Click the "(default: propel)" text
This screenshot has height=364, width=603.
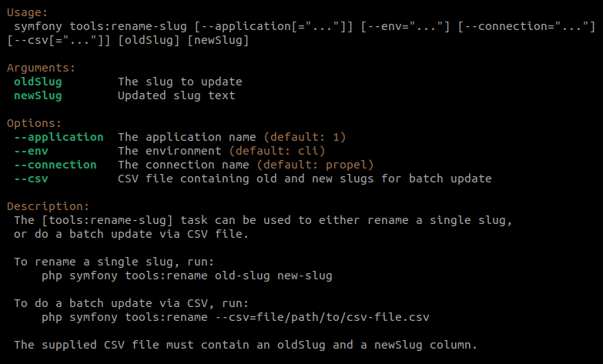pyautogui.click(x=315, y=165)
